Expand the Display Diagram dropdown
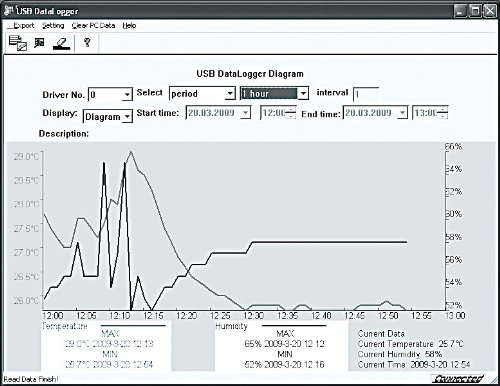 click(x=127, y=117)
